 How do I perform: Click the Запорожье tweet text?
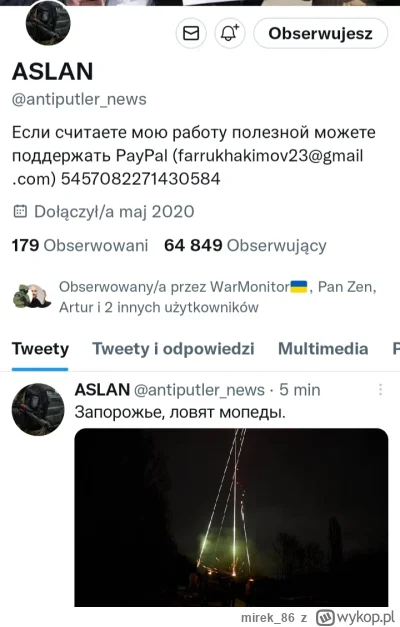point(180,412)
